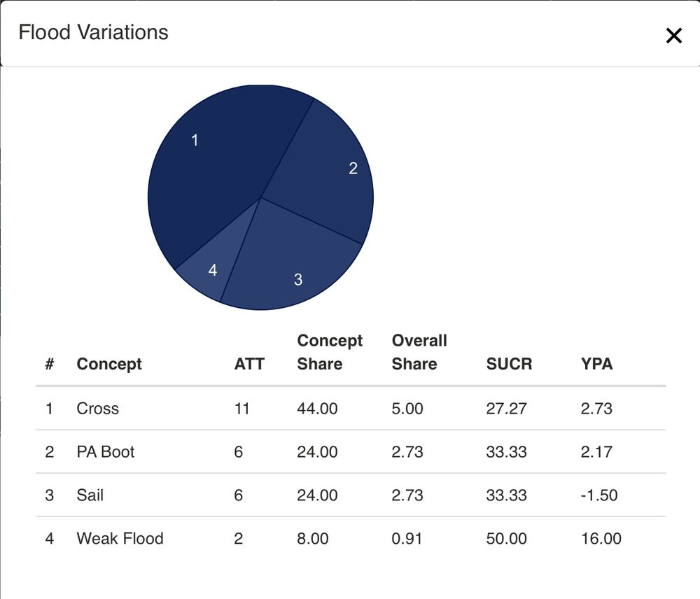
Task: Select the Cross concept row
Action: (98, 409)
